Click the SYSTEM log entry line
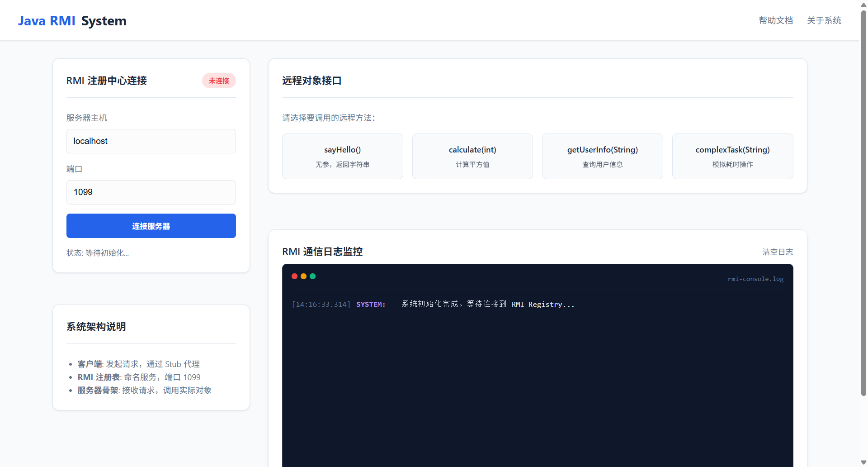 [x=433, y=305]
